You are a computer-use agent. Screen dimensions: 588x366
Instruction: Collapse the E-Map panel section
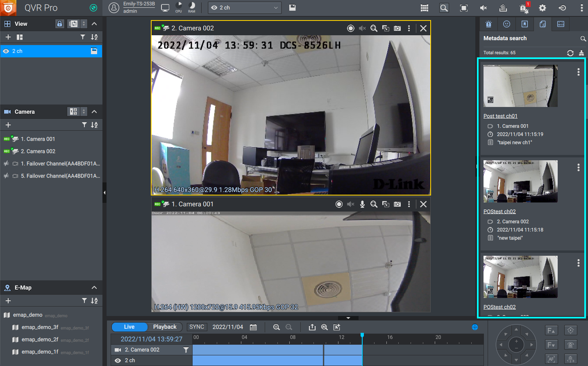click(x=94, y=287)
